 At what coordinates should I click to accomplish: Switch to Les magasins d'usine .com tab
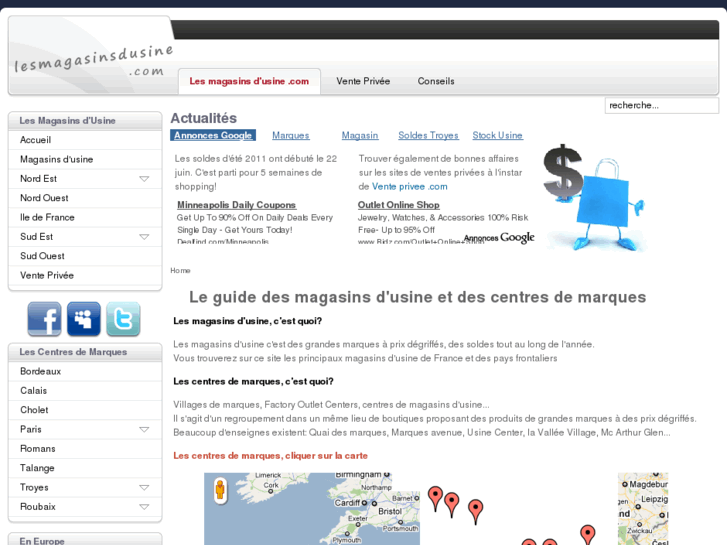click(x=249, y=81)
